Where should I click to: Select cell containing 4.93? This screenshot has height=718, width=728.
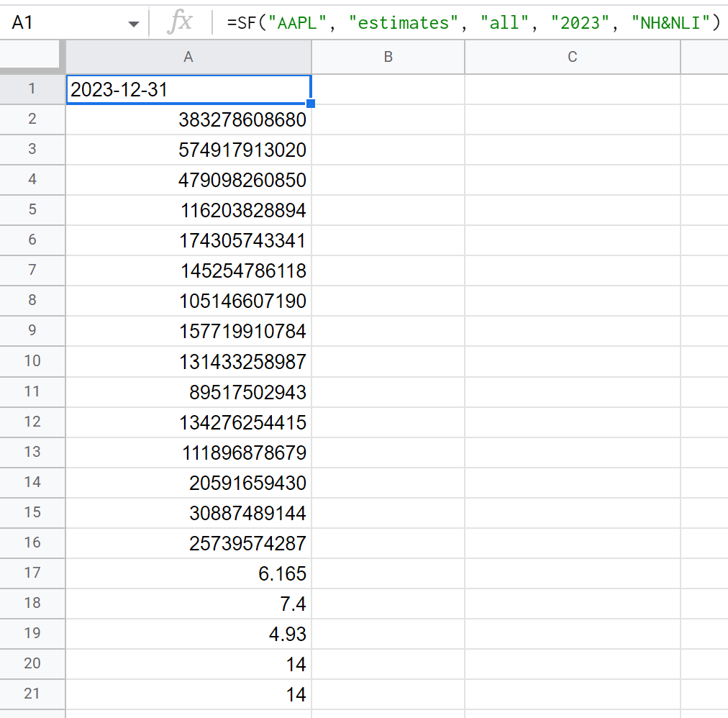tap(188, 634)
